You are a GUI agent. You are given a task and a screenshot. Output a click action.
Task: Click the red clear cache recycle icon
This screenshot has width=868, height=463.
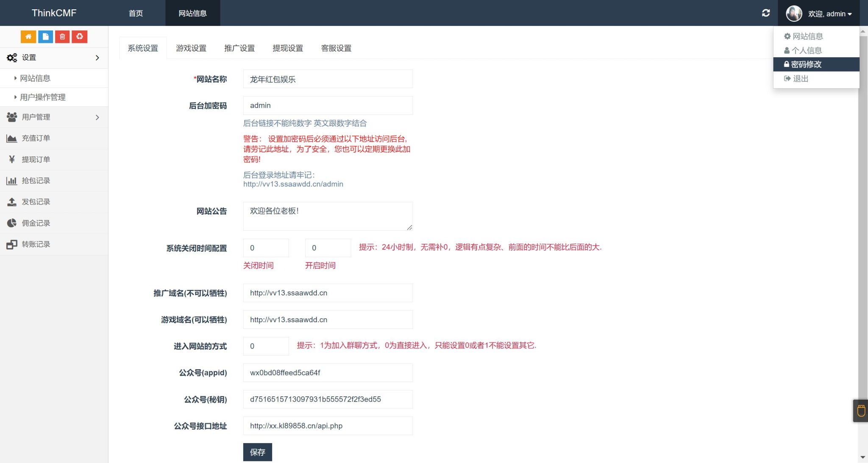pyautogui.click(x=80, y=36)
